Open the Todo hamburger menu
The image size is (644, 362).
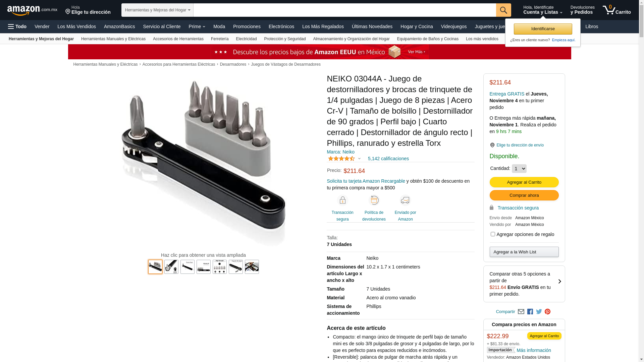point(17,26)
